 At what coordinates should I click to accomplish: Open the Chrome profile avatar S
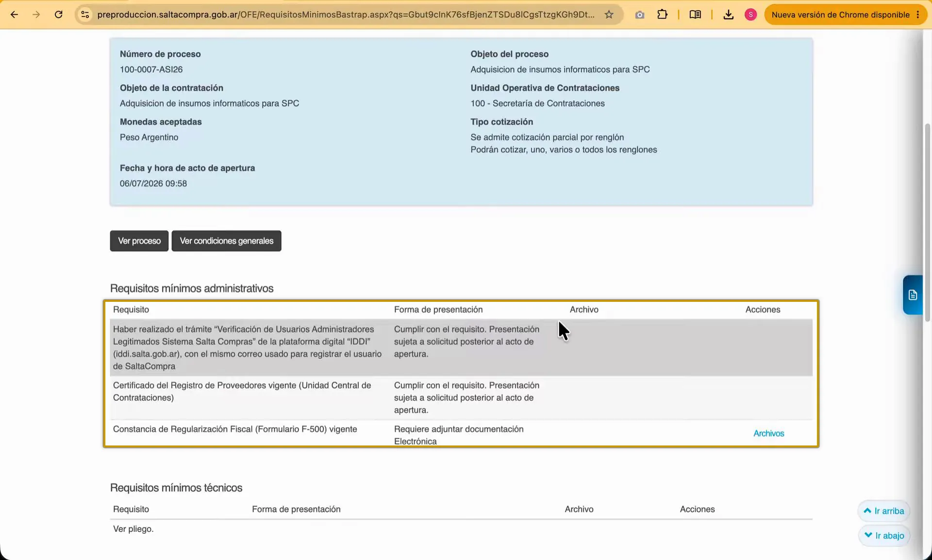coord(750,15)
